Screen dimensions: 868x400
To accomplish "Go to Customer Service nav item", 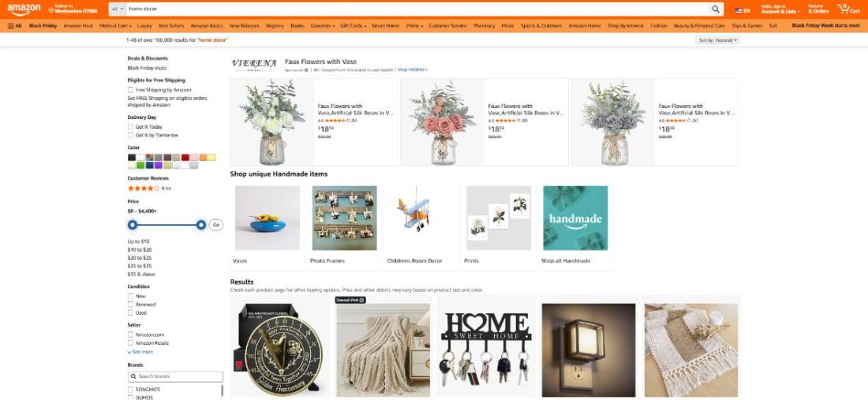I will point(447,25).
